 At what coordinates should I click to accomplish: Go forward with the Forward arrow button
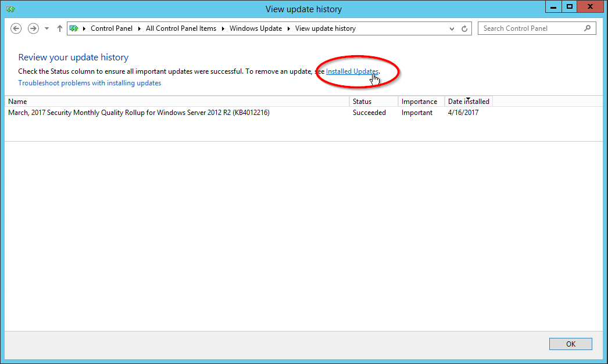coord(33,28)
